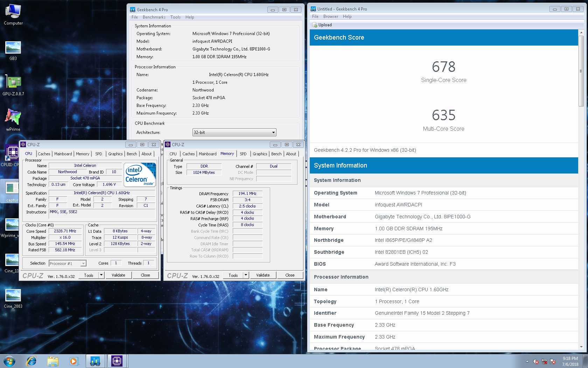Viewport: 588px width, 368px height.
Task: Click Tools button in right CPU-Z window
Action: coord(233,275)
